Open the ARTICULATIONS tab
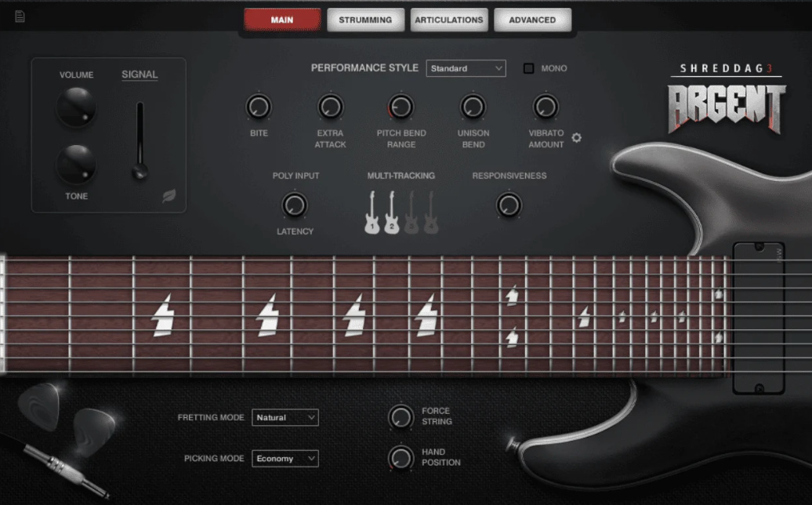Image resolution: width=812 pixels, height=505 pixels. [449, 20]
